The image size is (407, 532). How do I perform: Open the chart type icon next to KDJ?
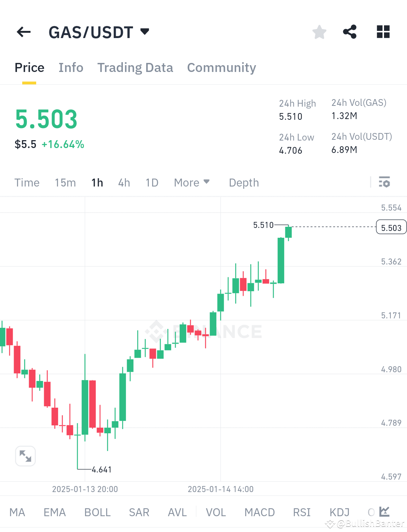point(384,512)
